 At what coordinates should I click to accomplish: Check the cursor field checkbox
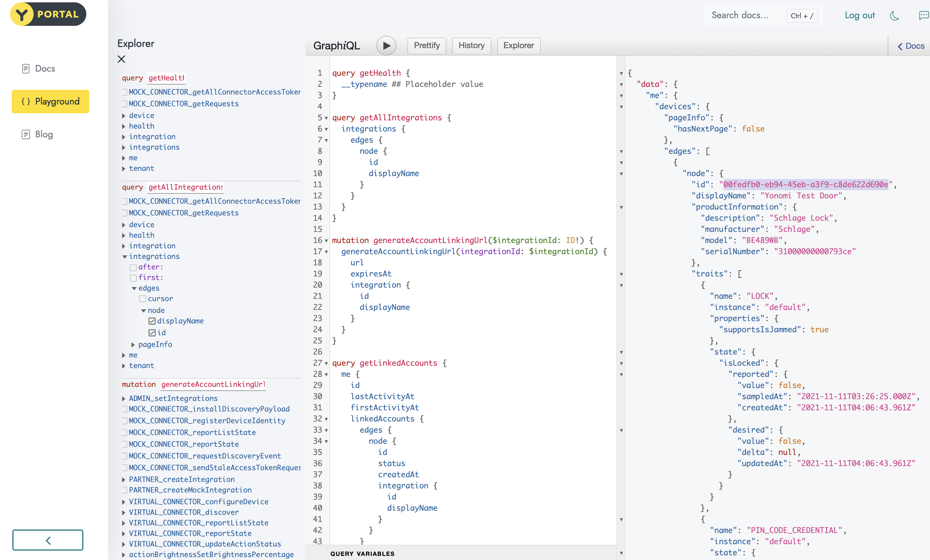[x=143, y=299]
